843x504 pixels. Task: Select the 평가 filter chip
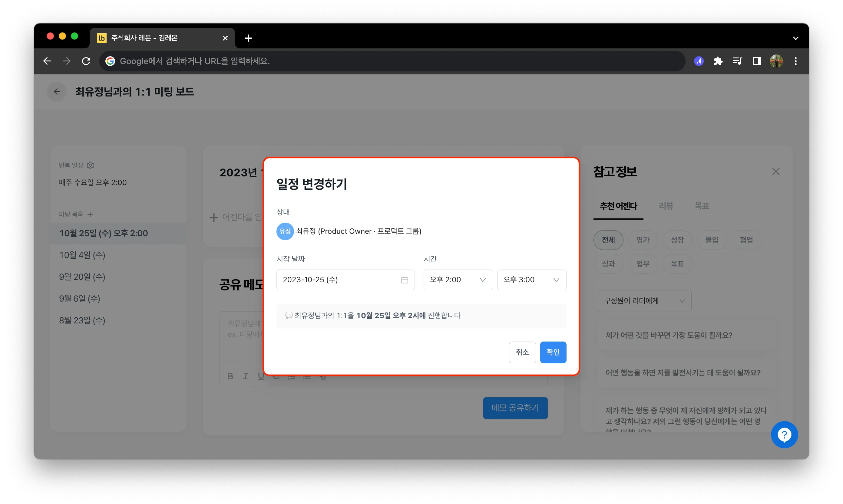pos(643,240)
